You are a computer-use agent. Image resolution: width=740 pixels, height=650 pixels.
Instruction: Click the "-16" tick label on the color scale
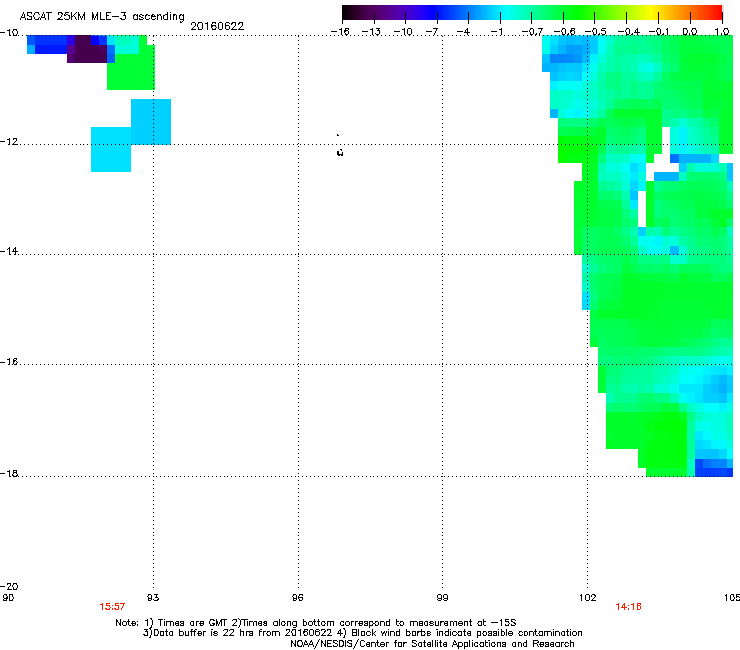tap(340, 32)
